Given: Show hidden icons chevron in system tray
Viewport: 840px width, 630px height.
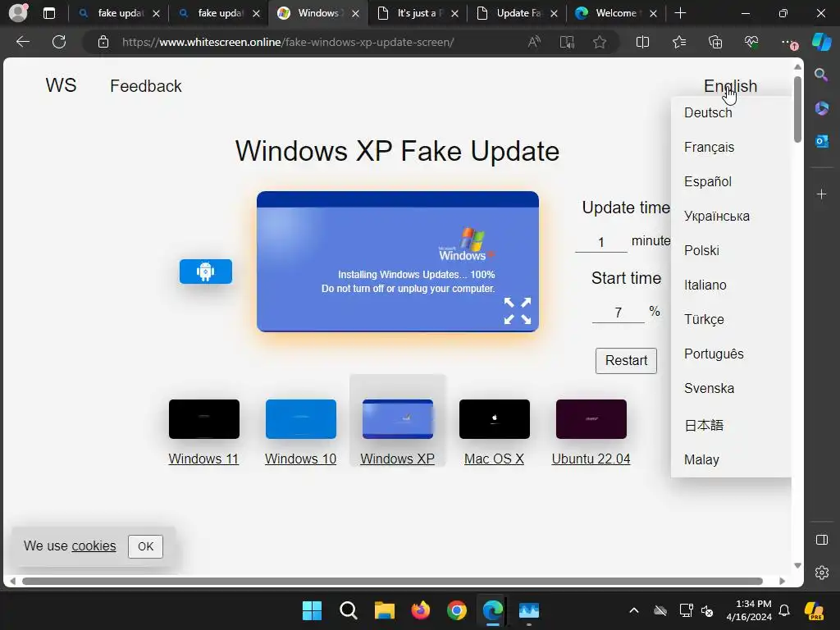Looking at the screenshot, I should 634,610.
